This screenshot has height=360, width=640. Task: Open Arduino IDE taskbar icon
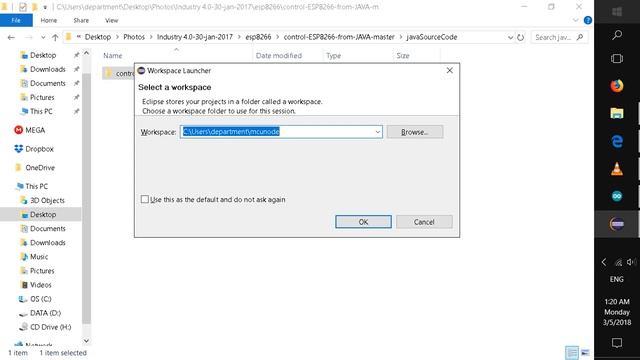[617, 196]
